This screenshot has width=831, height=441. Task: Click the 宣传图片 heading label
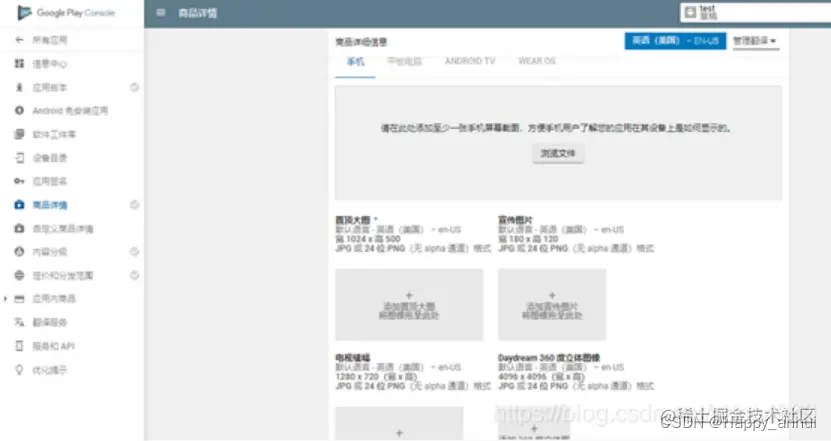pyautogui.click(x=515, y=220)
